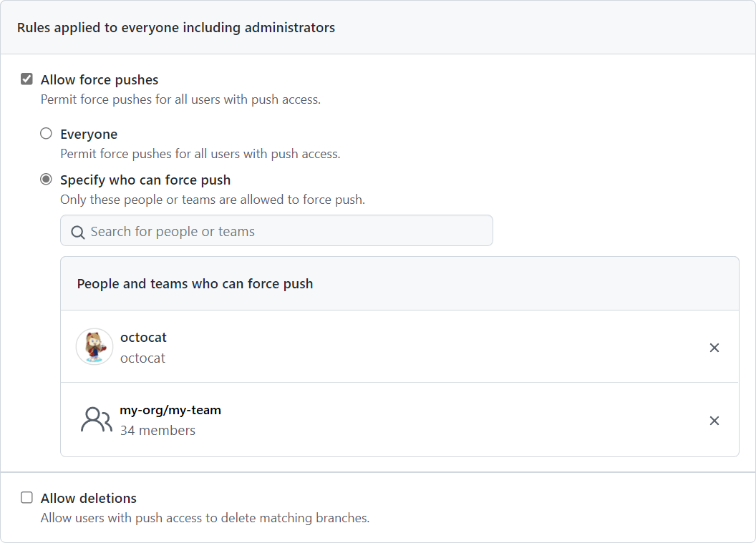This screenshot has width=756, height=543.
Task: Click People and teams who can force push header
Action: (195, 284)
